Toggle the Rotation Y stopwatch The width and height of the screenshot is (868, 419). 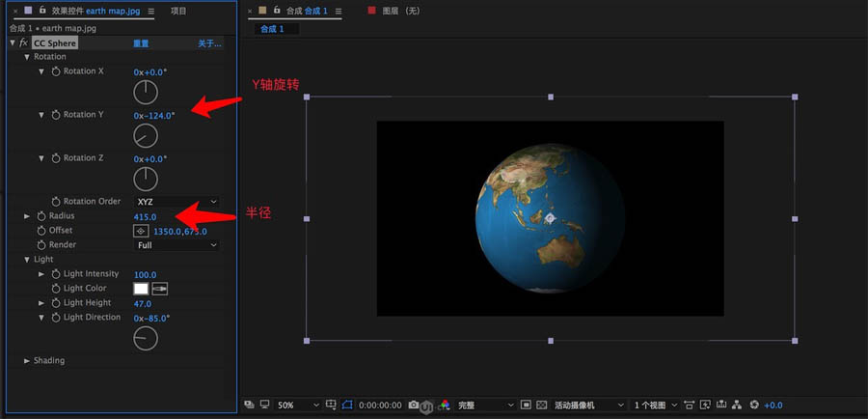(55, 115)
